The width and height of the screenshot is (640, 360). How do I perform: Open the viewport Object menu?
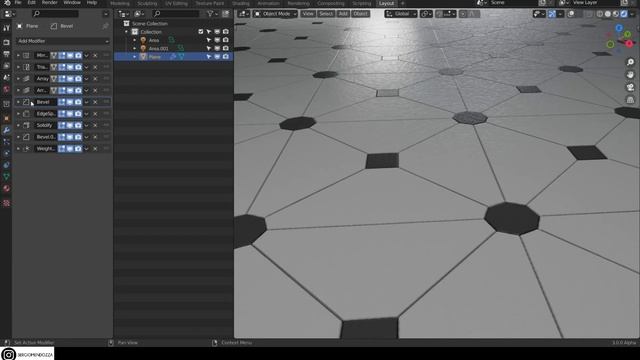tap(360, 14)
